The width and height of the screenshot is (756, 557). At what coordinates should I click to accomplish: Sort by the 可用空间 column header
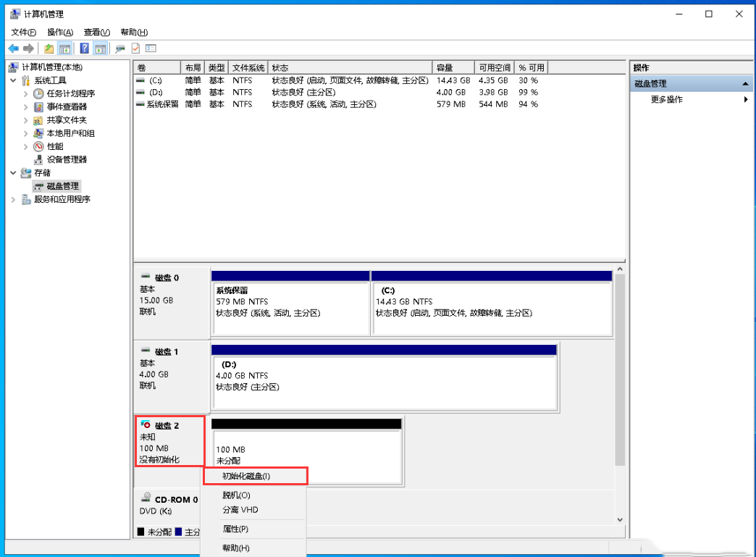click(495, 67)
